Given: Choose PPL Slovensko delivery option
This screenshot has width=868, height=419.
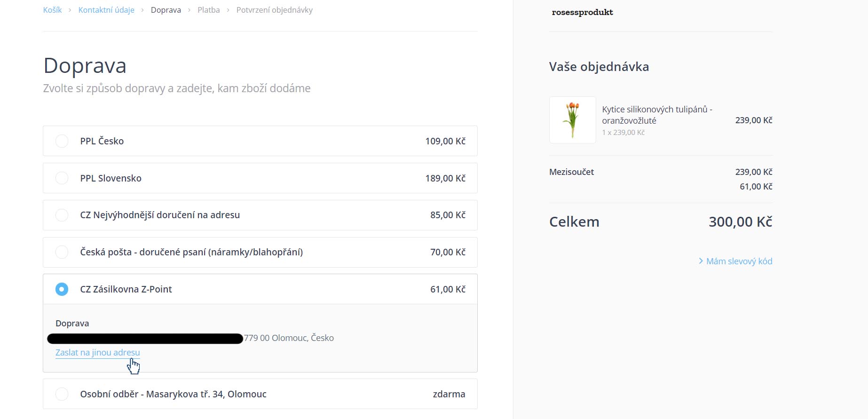Looking at the screenshot, I should point(62,178).
